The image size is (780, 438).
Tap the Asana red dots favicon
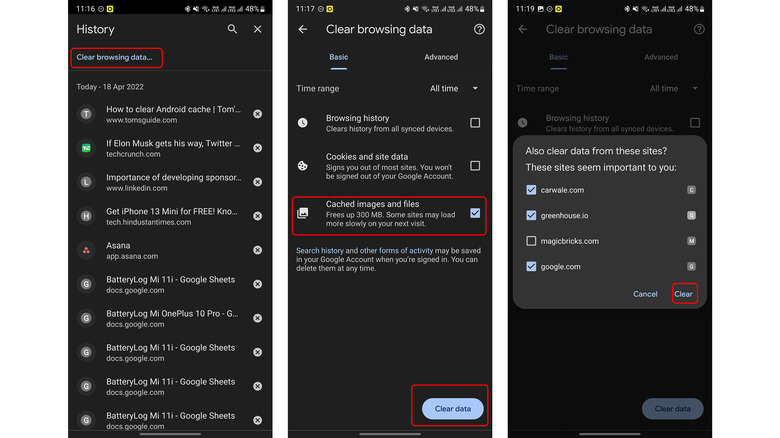tap(86, 250)
